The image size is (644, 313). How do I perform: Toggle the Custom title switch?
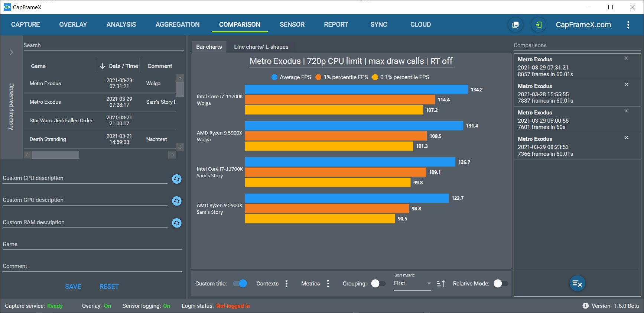click(240, 284)
